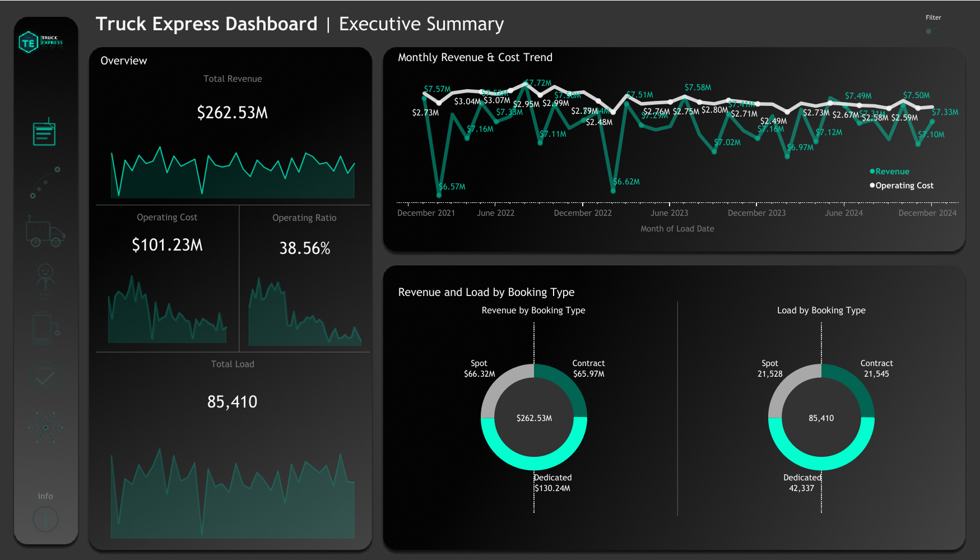The image size is (980, 560).
Task: Click the June 2024 axis label
Action: point(844,213)
